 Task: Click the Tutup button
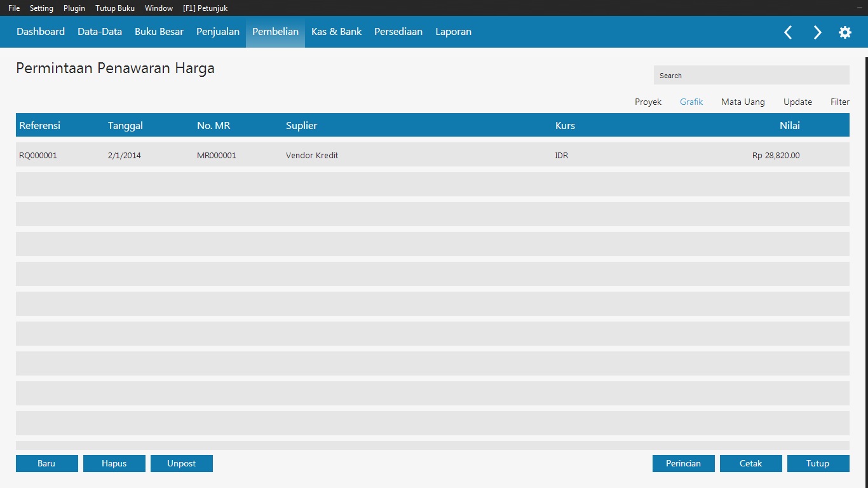[x=818, y=463]
